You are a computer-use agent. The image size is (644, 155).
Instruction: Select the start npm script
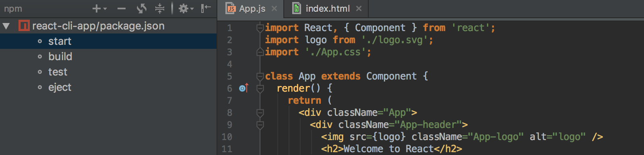(108, 41)
